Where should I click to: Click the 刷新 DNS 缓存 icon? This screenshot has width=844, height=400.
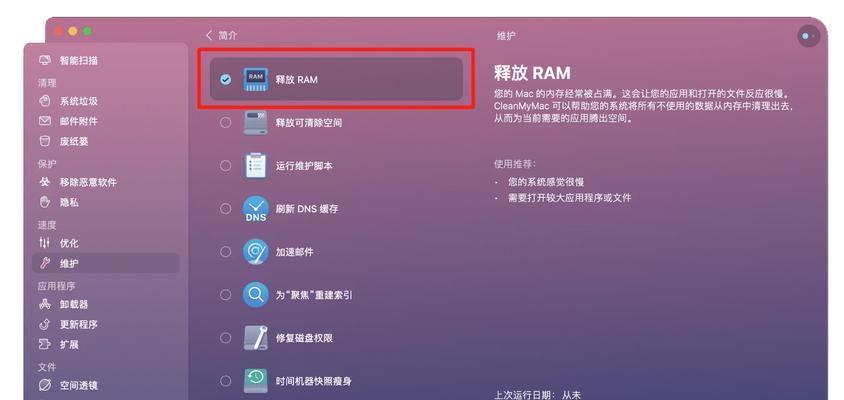256,209
